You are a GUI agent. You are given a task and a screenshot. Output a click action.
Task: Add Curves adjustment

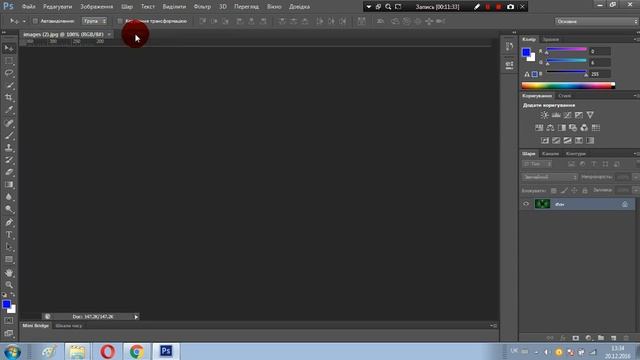point(567,115)
